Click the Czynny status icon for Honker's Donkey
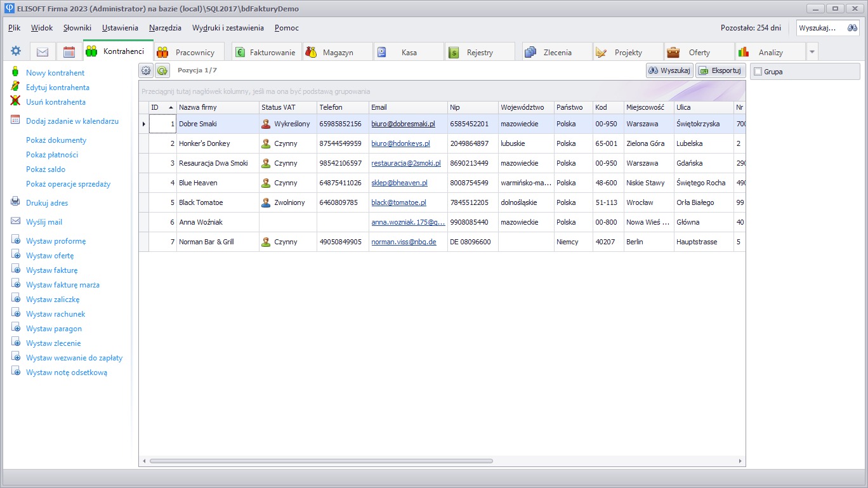 click(266, 143)
